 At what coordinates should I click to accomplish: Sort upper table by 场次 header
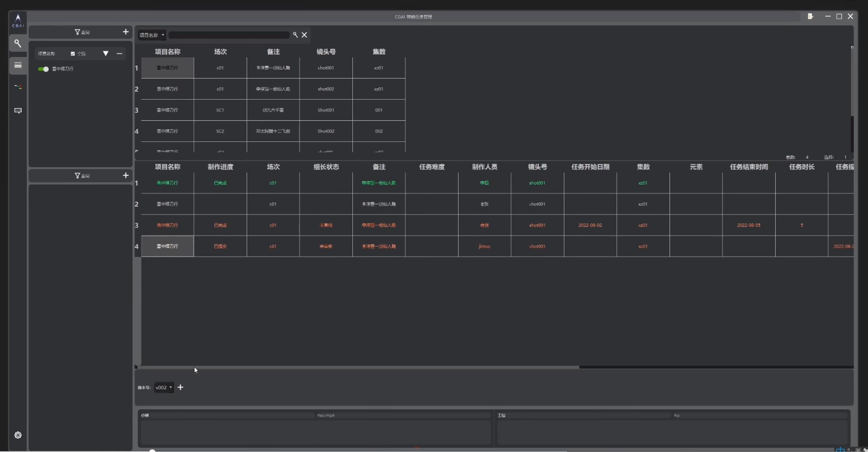point(220,52)
